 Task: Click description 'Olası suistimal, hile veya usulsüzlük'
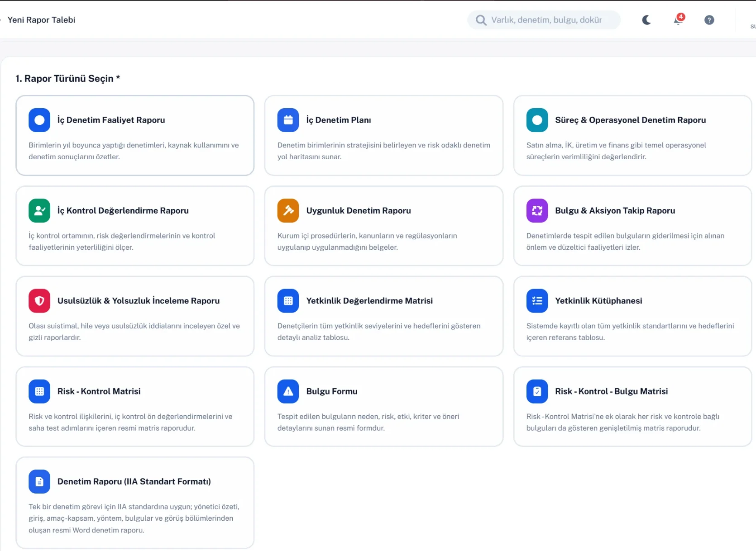point(134,332)
